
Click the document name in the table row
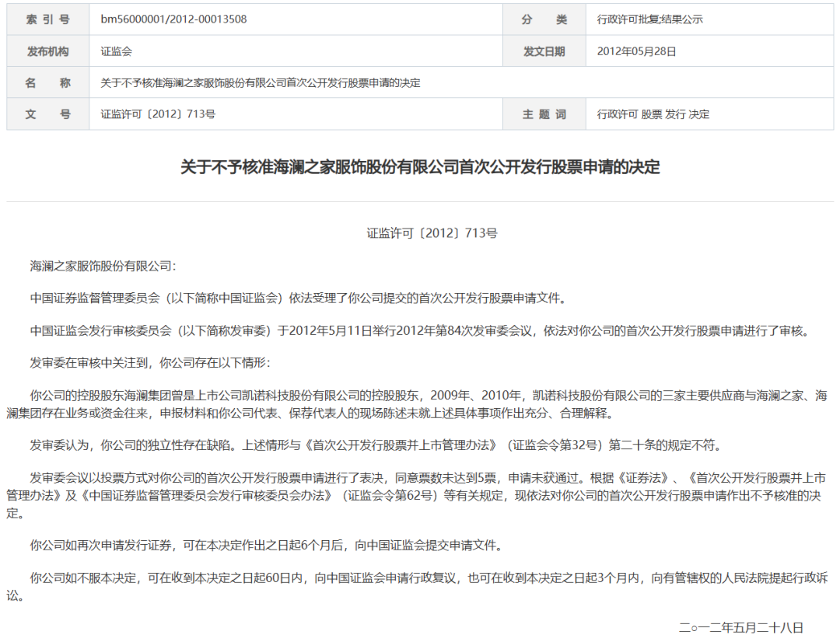tap(261, 82)
